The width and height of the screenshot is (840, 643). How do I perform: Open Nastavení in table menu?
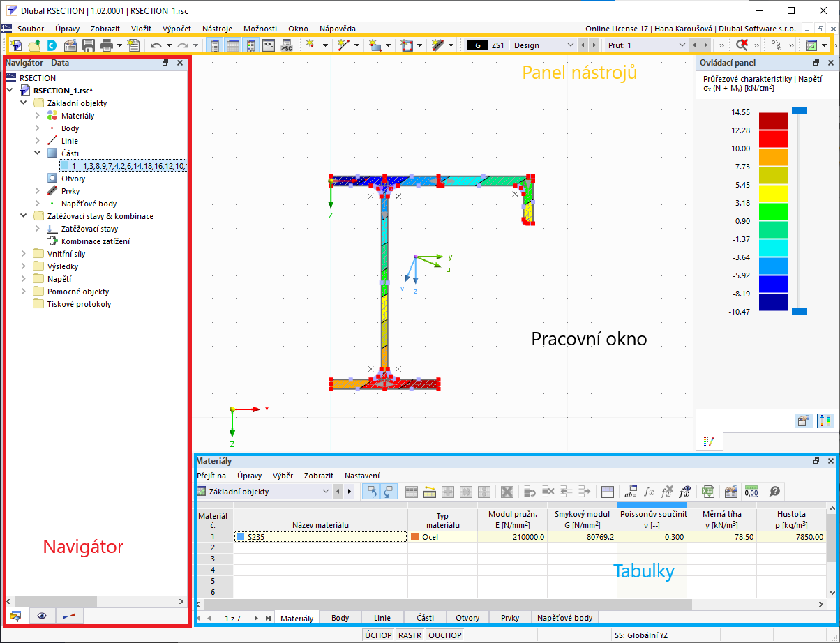(x=362, y=476)
